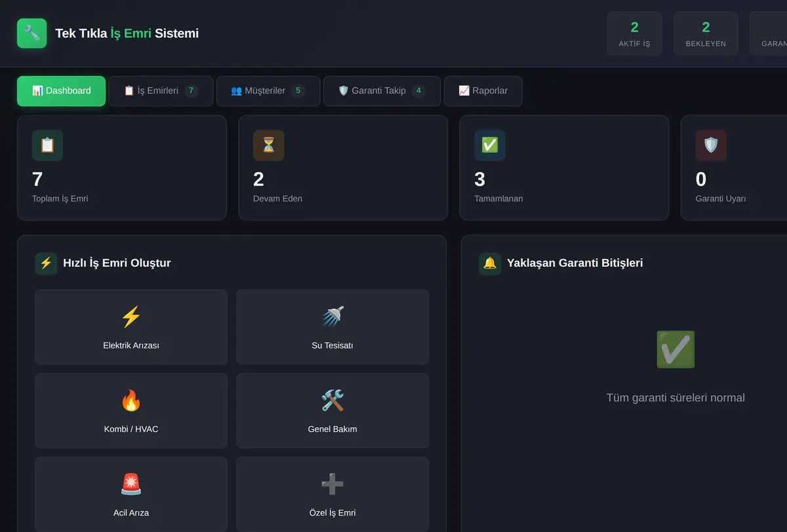
Task: Click the Tüm garanti süreleri normal message
Action: coord(676,398)
